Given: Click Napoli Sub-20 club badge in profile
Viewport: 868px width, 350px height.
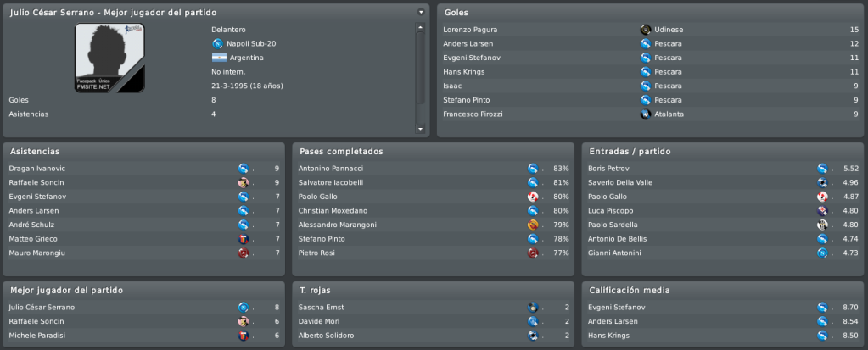Looking at the screenshot, I should click(217, 44).
